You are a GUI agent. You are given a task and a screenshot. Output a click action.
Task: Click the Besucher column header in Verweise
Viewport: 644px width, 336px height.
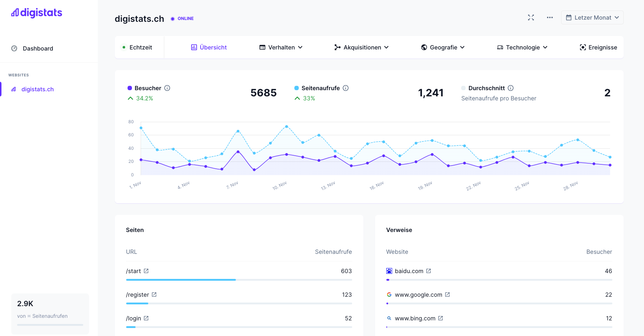[x=599, y=252]
